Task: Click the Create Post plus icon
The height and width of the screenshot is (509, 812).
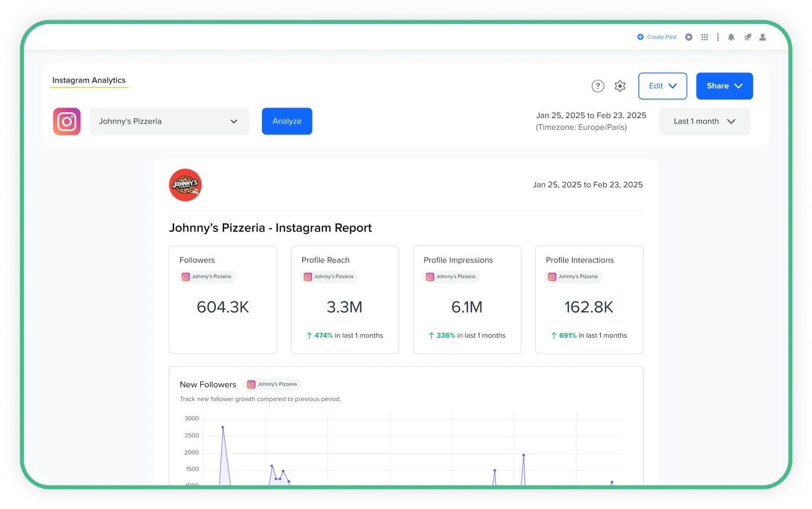Action: point(640,37)
